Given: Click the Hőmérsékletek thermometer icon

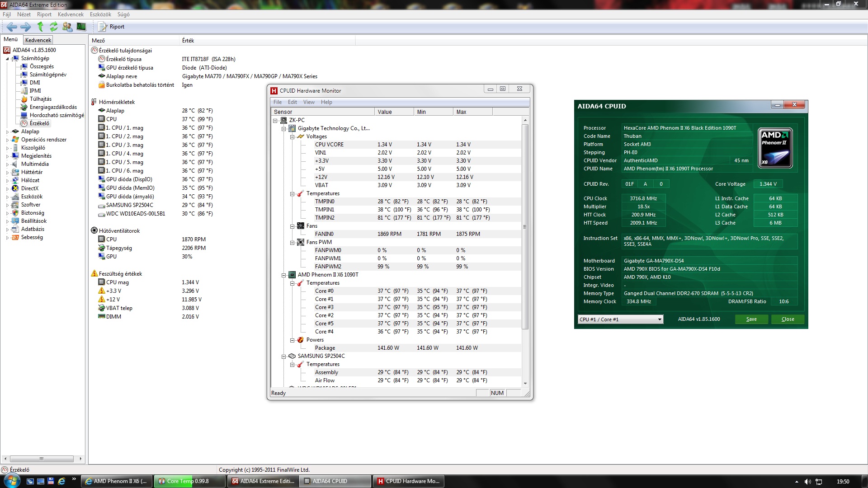Looking at the screenshot, I should pyautogui.click(x=94, y=102).
